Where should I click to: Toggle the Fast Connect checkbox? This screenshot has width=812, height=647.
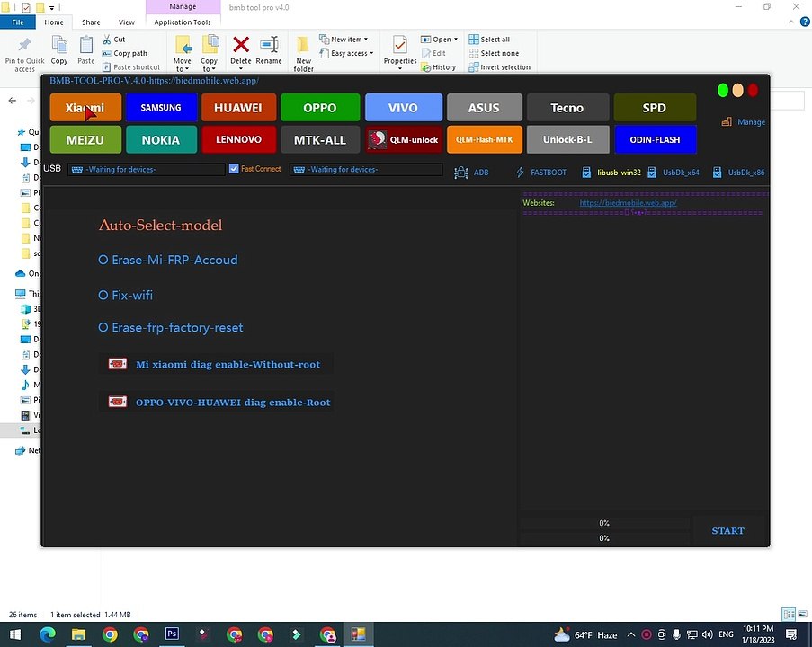[234, 169]
